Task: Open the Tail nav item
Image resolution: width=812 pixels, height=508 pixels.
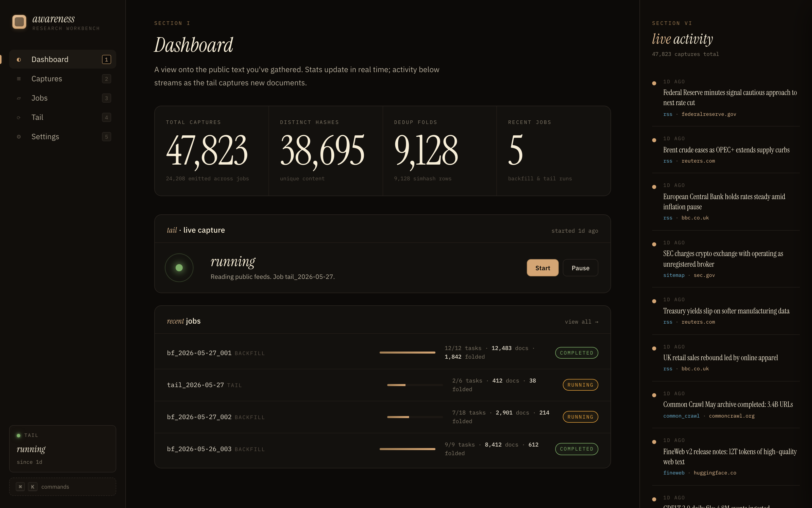Action: tap(62, 117)
